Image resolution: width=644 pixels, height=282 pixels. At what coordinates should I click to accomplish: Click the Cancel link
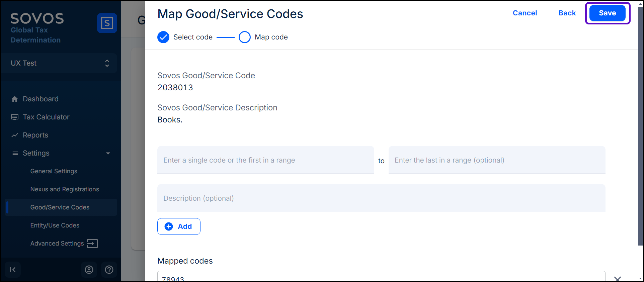click(x=525, y=13)
